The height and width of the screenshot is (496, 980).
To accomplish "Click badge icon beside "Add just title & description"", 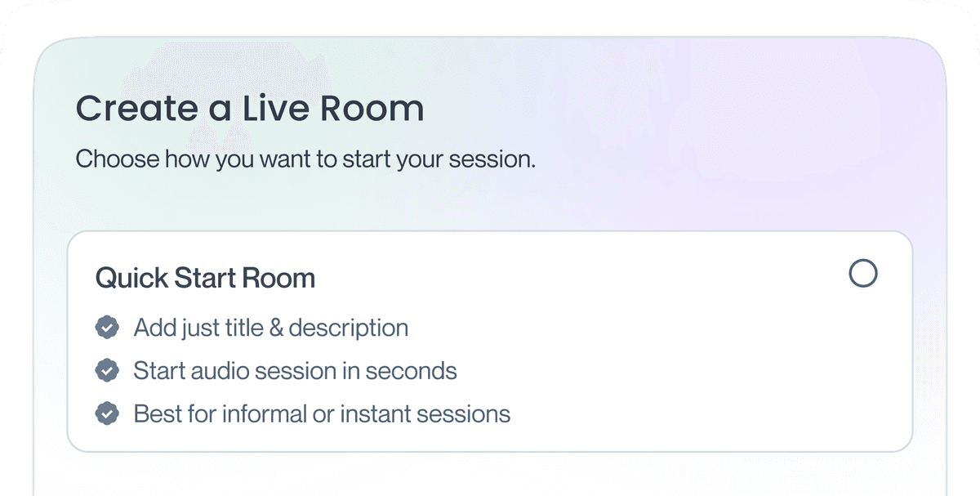I will (x=107, y=328).
